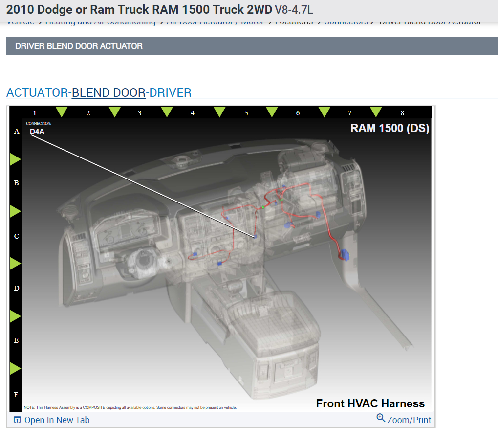The image size is (498, 448).
Task: Click the DRIVER BLEND DOOR ACTUATOR header bar
Action: 252,46
